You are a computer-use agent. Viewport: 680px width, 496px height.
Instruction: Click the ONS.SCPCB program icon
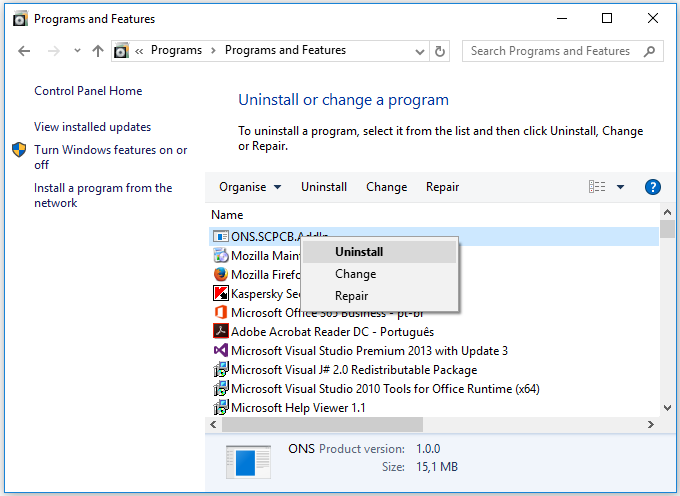[221, 236]
